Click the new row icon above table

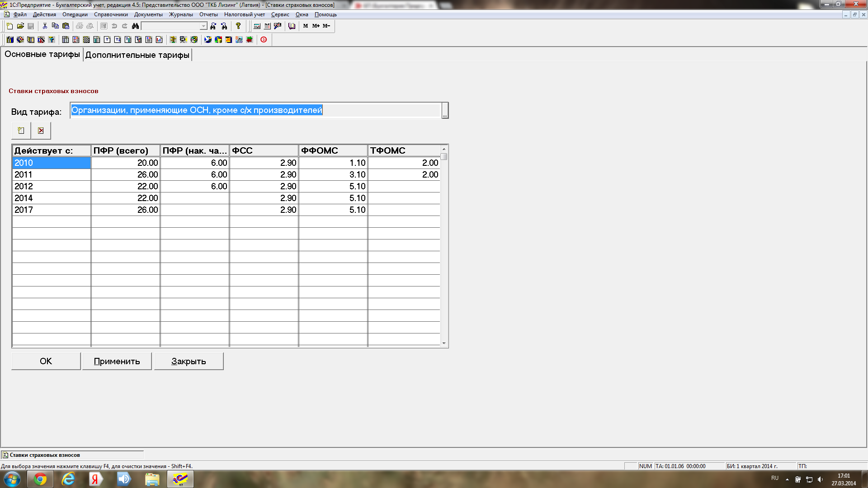click(x=21, y=131)
